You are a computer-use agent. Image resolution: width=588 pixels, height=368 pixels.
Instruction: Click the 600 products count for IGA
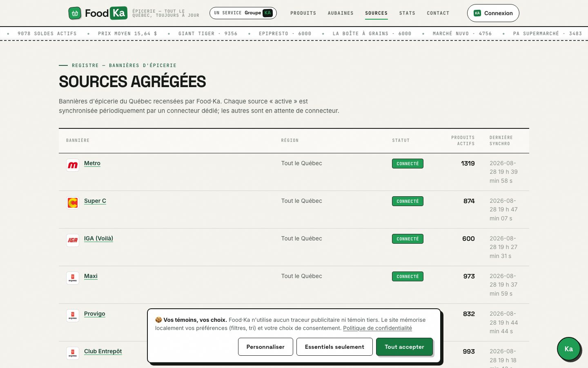click(468, 238)
